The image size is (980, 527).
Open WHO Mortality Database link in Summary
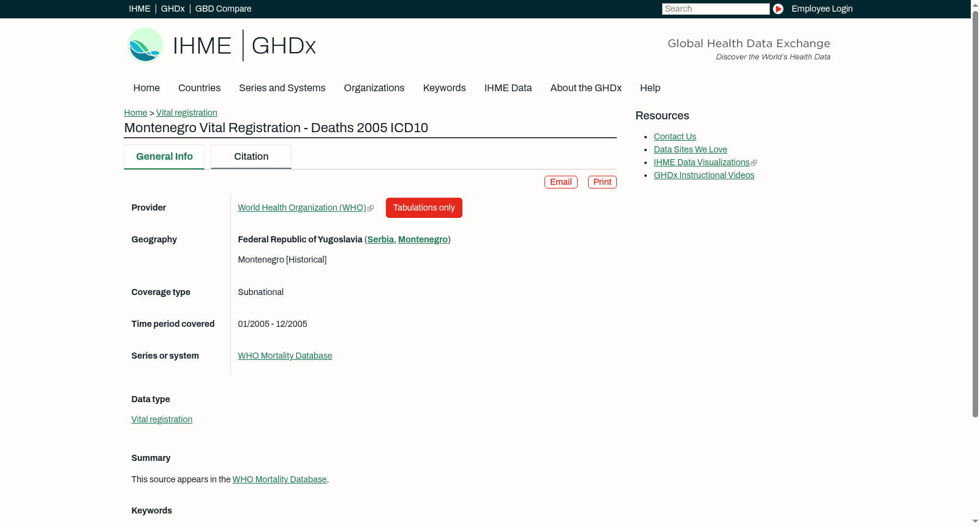pyautogui.click(x=280, y=480)
